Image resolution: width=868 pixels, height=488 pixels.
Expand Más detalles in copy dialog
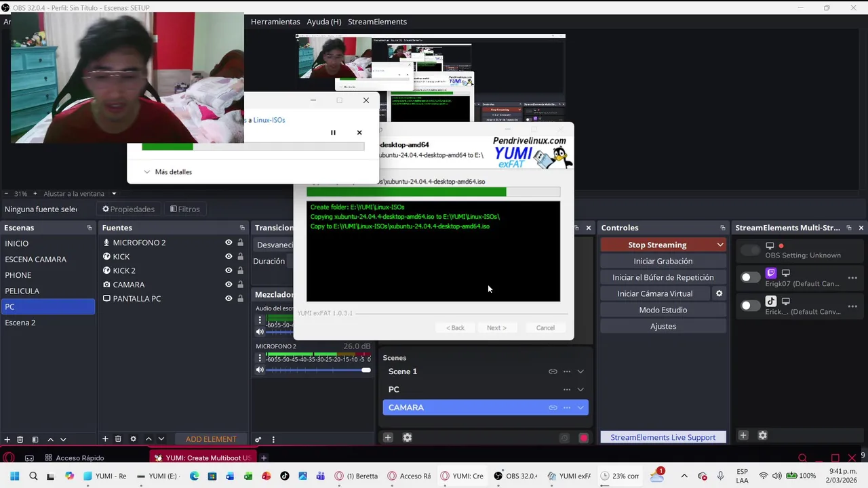coord(167,172)
